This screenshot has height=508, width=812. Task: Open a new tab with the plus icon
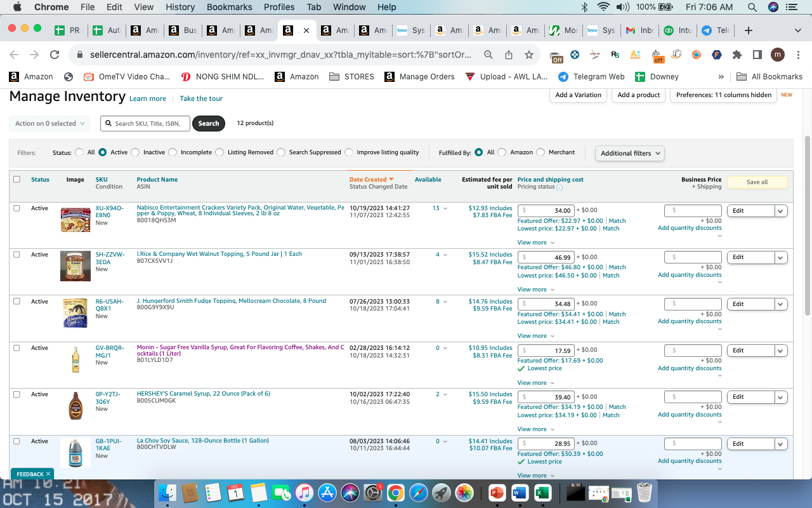pyautogui.click(x=749, y=30)
